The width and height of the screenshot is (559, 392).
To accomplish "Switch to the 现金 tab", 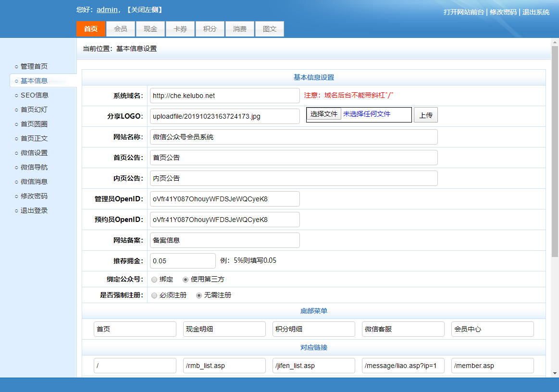I will [150, 29].
